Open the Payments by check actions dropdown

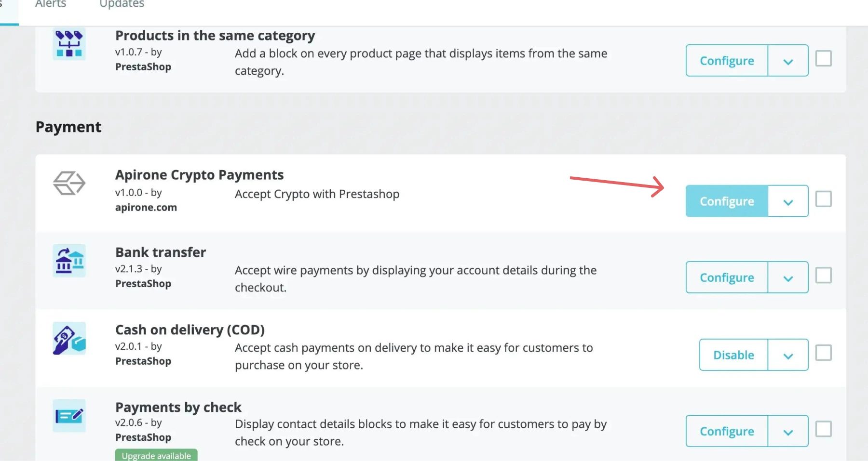click(x=788, y=431)
